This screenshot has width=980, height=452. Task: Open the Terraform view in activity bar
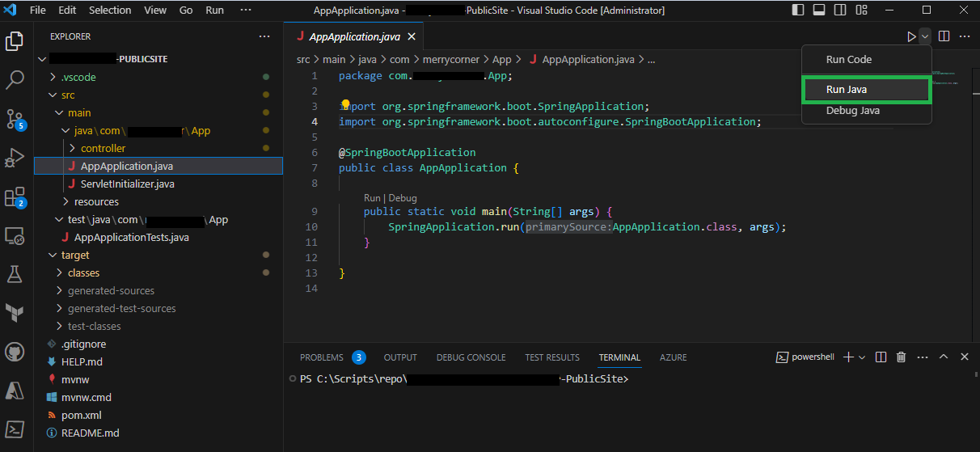click(x=15, y=313)
